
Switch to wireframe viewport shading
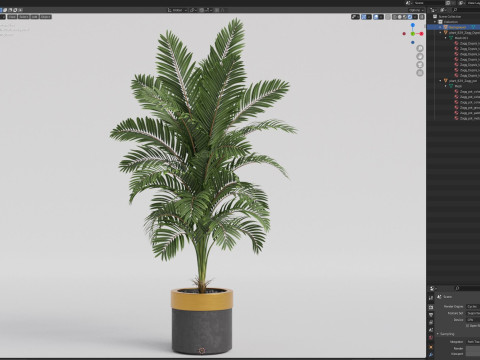click(x=395, y=17)
